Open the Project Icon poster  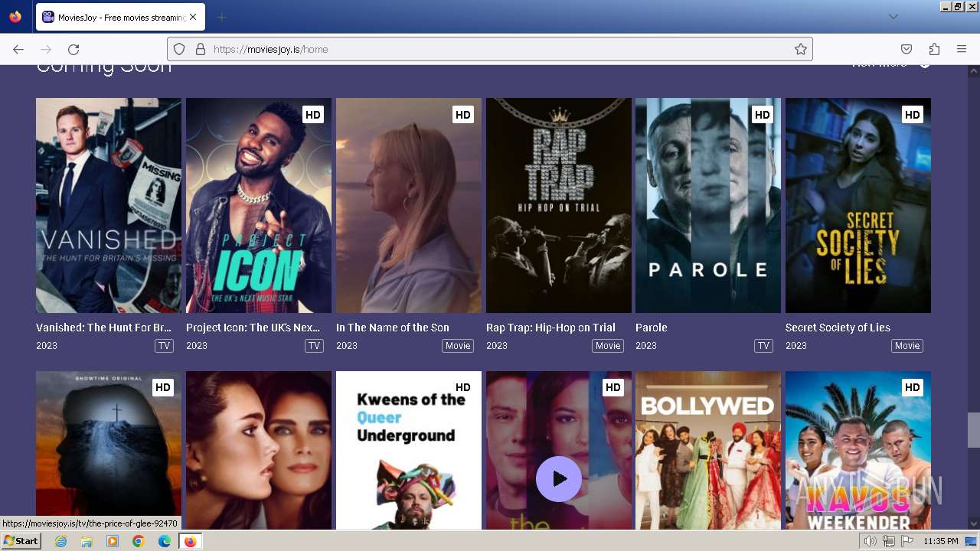tap(259, 205)
